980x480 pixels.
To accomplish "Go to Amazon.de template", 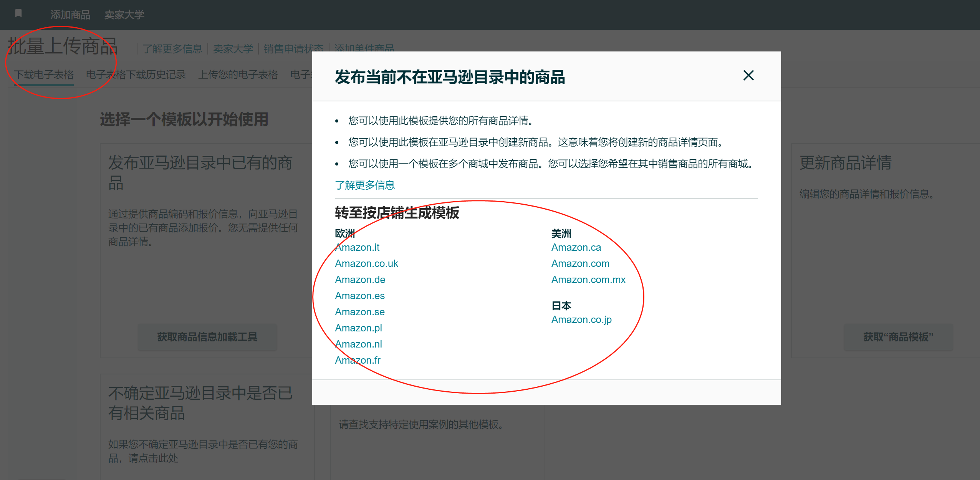I will coord(360,280).
